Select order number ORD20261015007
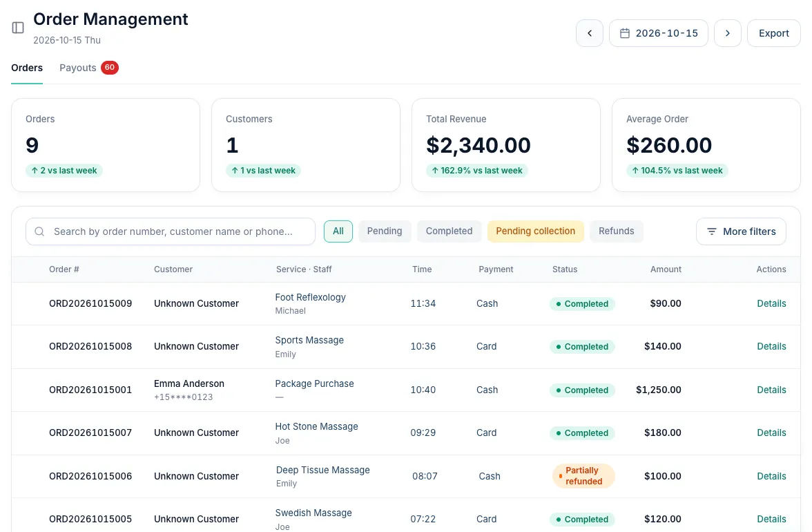Screen dimensions: 812x532 (90, 433)
